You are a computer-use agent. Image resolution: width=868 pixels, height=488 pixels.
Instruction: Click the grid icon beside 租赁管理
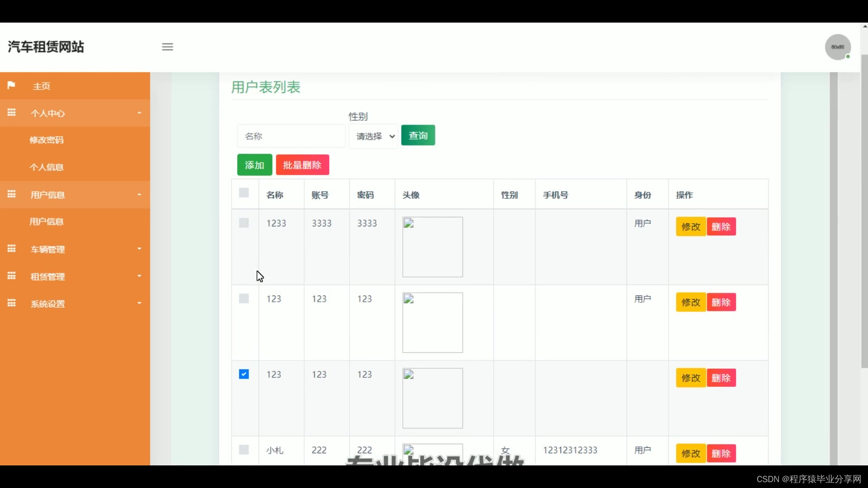(x=11, y=276)
